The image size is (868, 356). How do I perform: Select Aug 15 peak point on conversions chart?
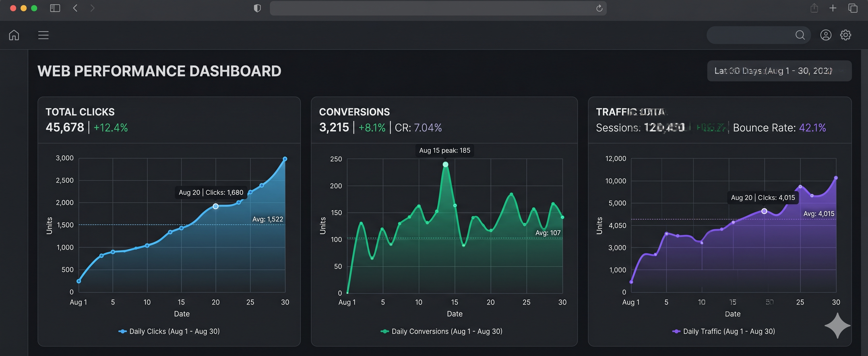click(x=445, y=164)
